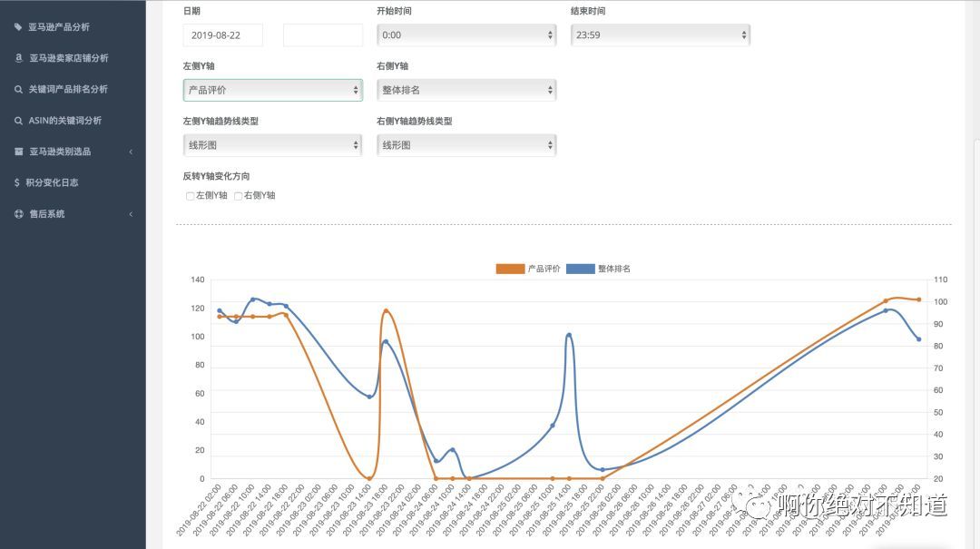Click the search icon beside ASIN的关键词分析
This screenshot has height=549, width=980.
click(x=18, y=121)
